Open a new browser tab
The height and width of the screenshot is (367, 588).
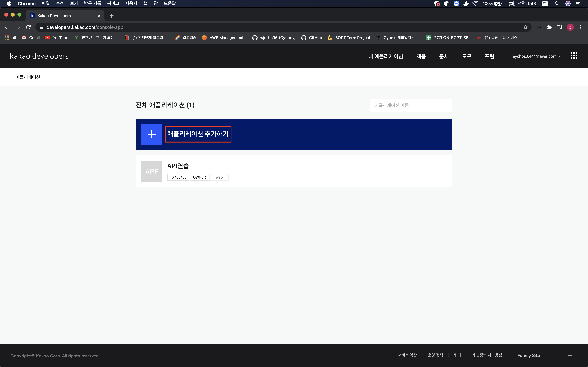(x=112, y=16)
